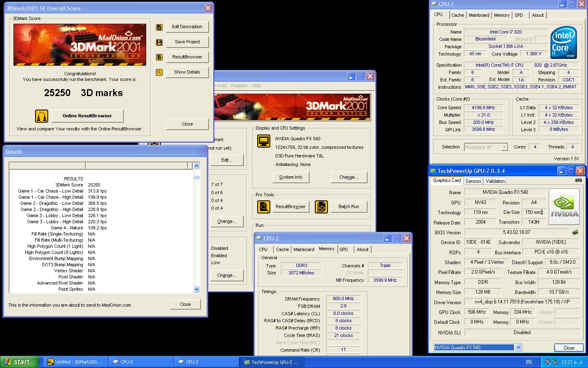Click Close in Overall Score window

coord(187,124)
